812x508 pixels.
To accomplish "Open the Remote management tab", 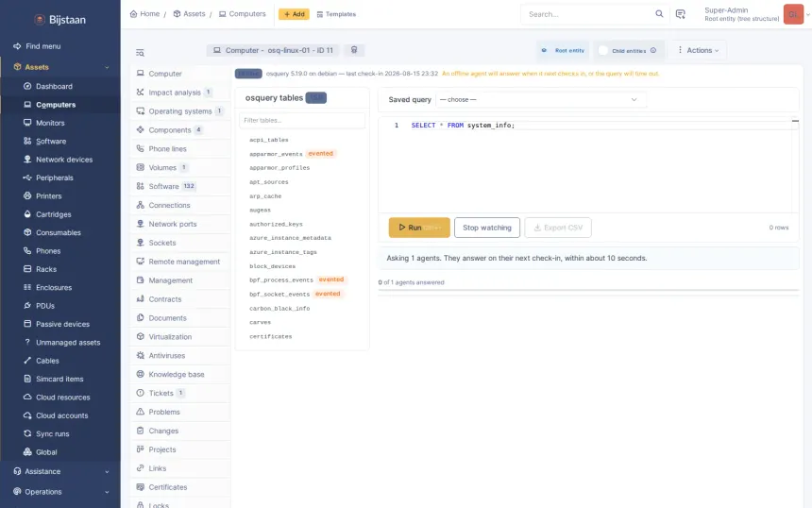I will point(180,262).
